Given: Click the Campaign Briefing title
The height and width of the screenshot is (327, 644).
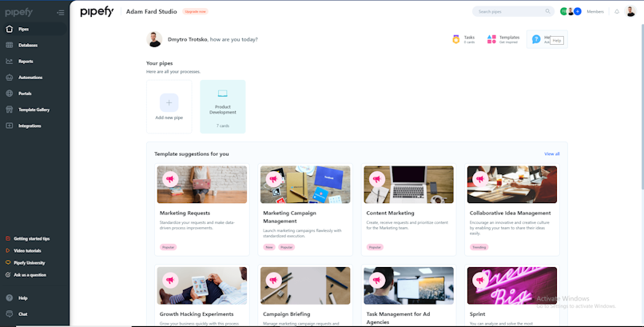Looking at the screenshot, I should (x=286, y=314).
